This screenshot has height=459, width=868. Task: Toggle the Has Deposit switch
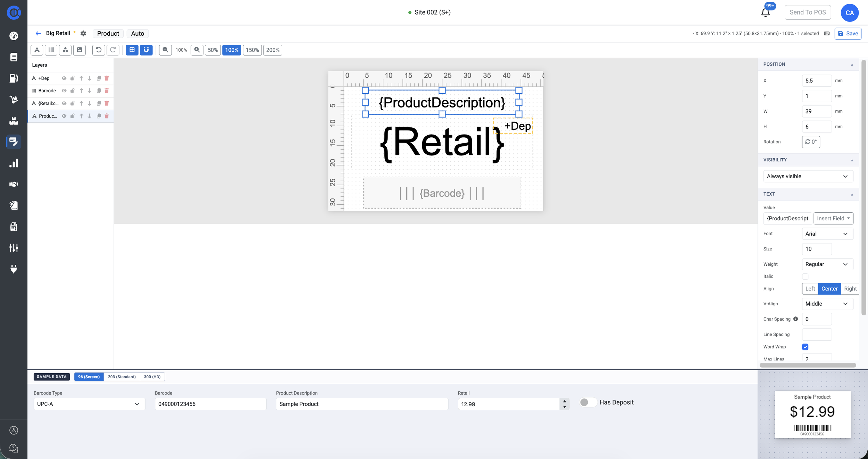click(x=588, y=402)
